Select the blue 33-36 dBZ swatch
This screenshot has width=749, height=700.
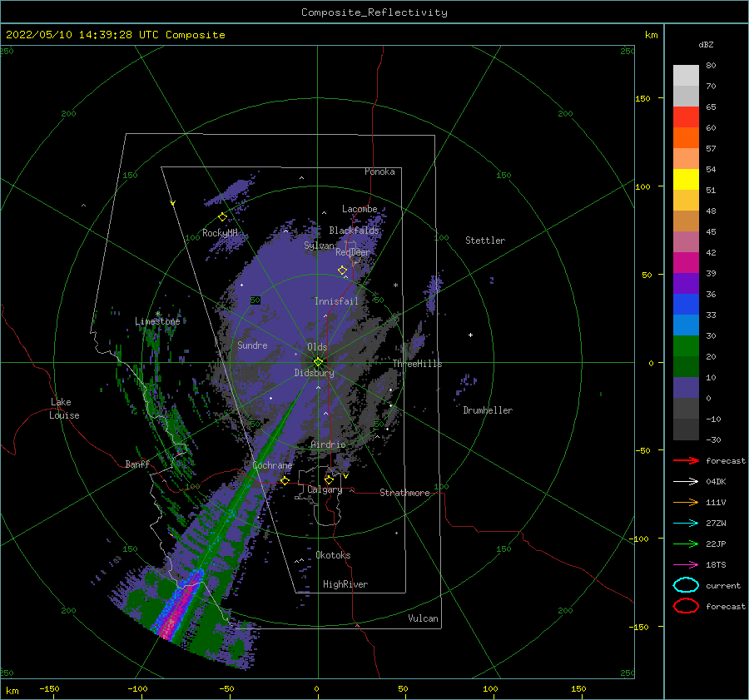point(686,305)
